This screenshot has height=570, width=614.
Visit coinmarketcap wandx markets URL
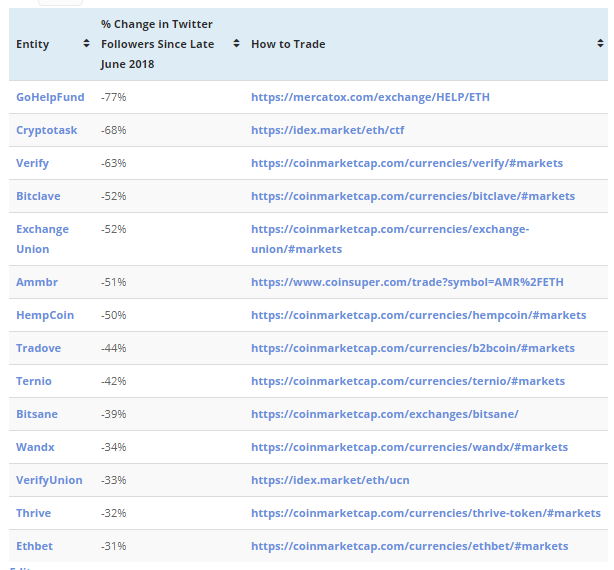(x=410, y=447)
